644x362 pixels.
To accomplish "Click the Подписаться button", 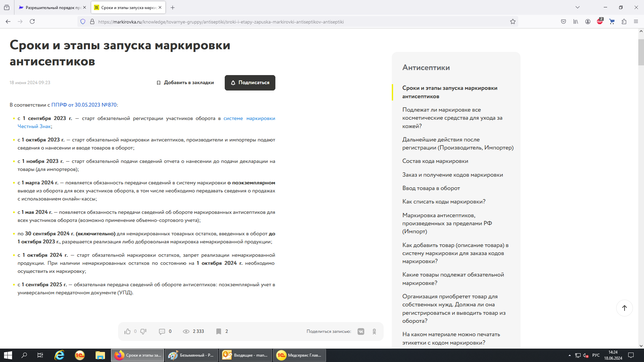I will 250,83.
